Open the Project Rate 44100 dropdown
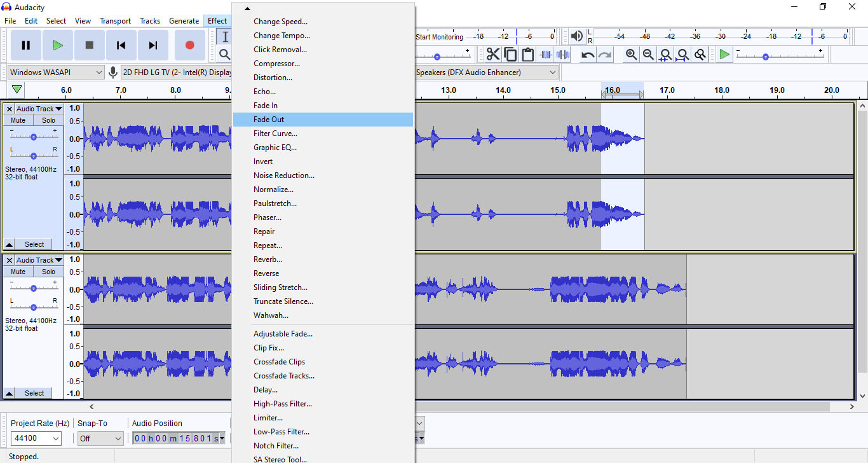 tap(36, 438)
